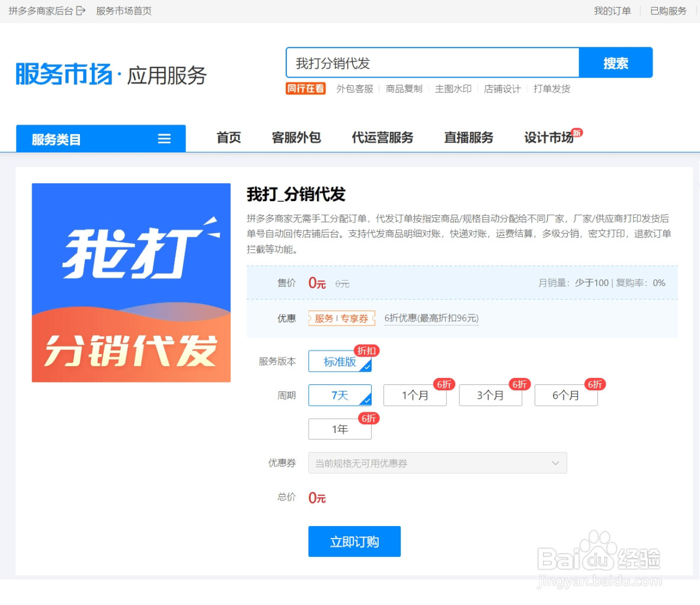
Task: Click the 6折优惠(最高折扣96元) text
Action: (x=431, y=318)
